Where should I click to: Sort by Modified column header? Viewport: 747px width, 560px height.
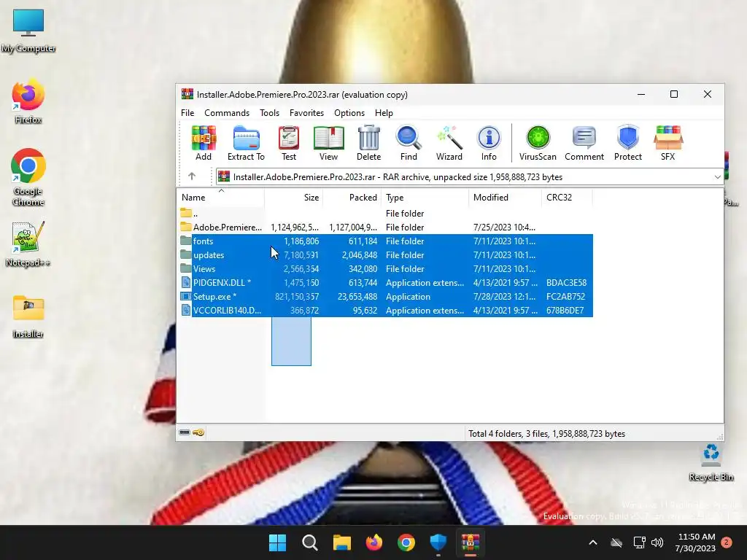[x=505, y=197]
